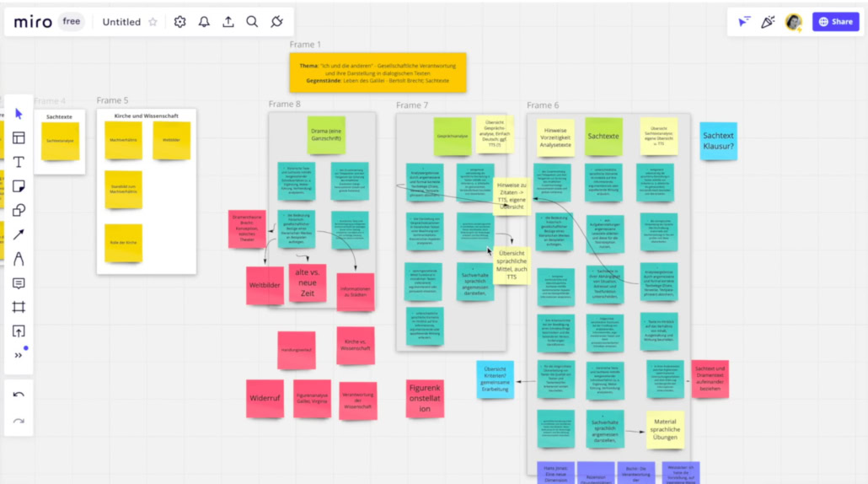Click the Untitled board title
The width and height of the screenshot is (868, 484).
click(x=122, y=22)
